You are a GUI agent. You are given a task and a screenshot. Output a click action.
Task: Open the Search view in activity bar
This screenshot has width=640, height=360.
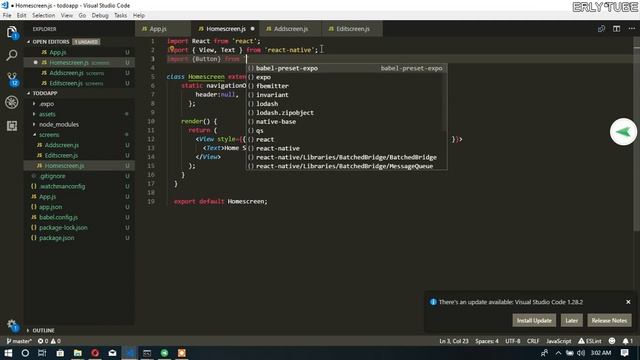pos(12,55)
